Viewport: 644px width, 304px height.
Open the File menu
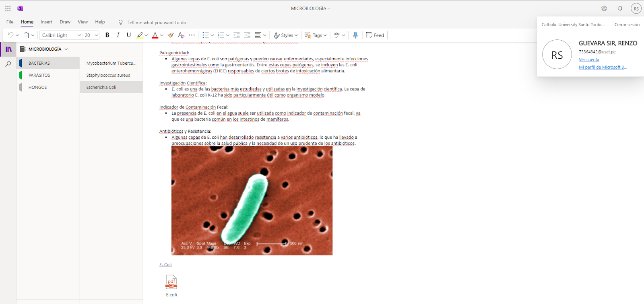pos(10,22)
